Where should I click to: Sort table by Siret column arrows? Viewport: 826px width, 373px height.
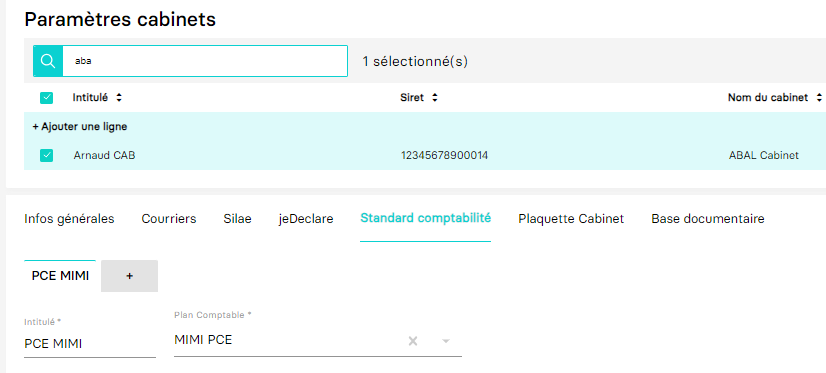[x=435, y=97]
